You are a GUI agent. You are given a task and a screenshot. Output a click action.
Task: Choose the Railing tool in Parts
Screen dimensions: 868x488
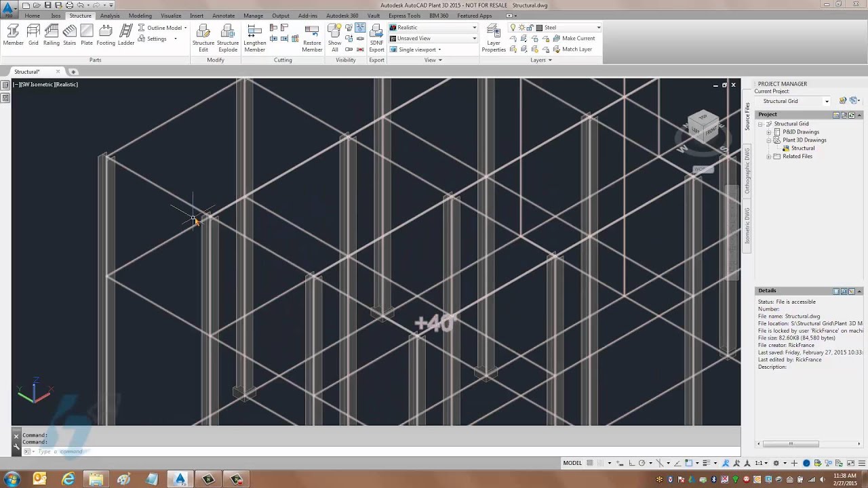tap(52, 35)
